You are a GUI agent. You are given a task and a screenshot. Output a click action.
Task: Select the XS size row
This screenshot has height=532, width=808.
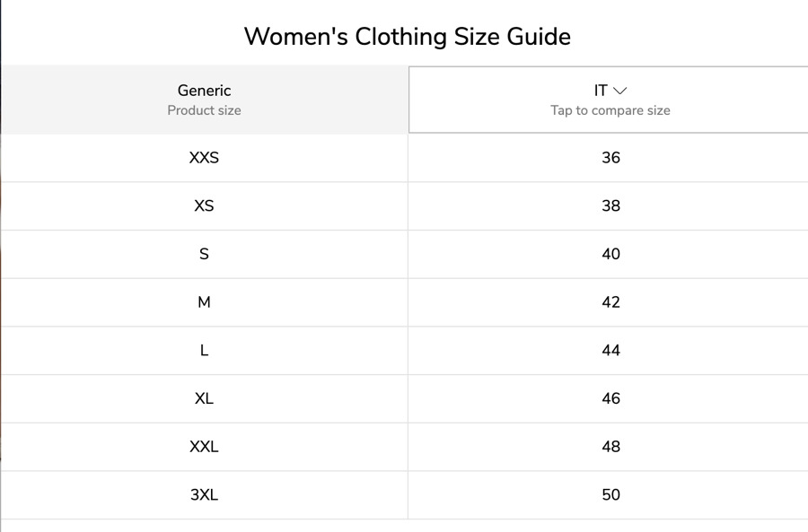point(404,206)
